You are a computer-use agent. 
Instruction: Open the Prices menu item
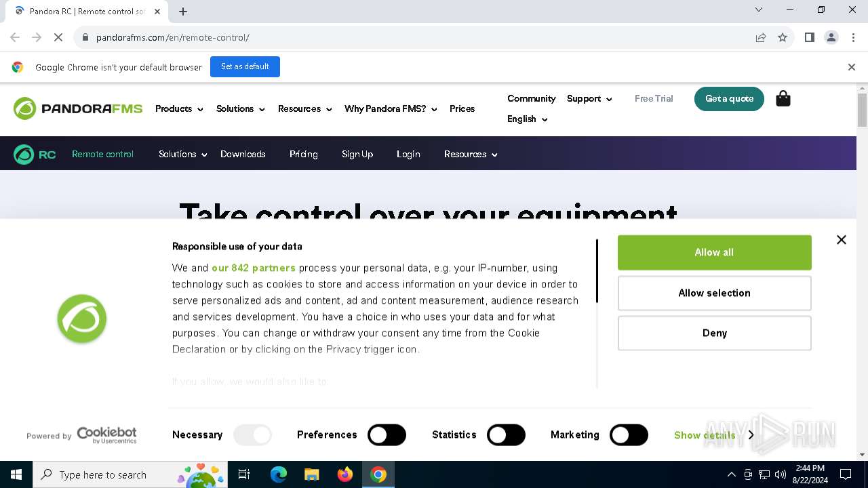(x=462, y=108)
